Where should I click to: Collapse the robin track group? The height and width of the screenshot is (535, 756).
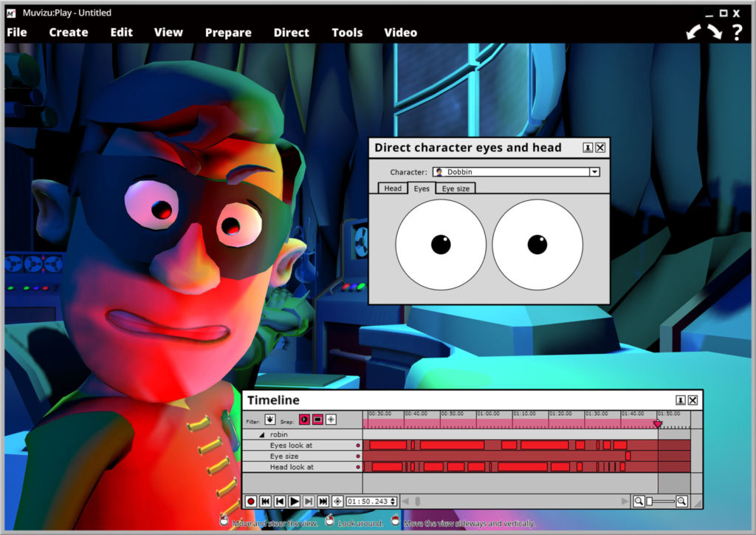(261, 435)
